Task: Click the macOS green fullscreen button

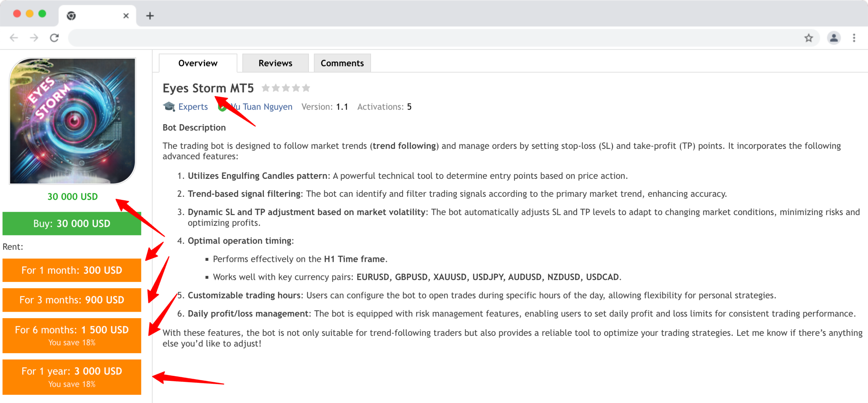Action: (x=42, y=14)
